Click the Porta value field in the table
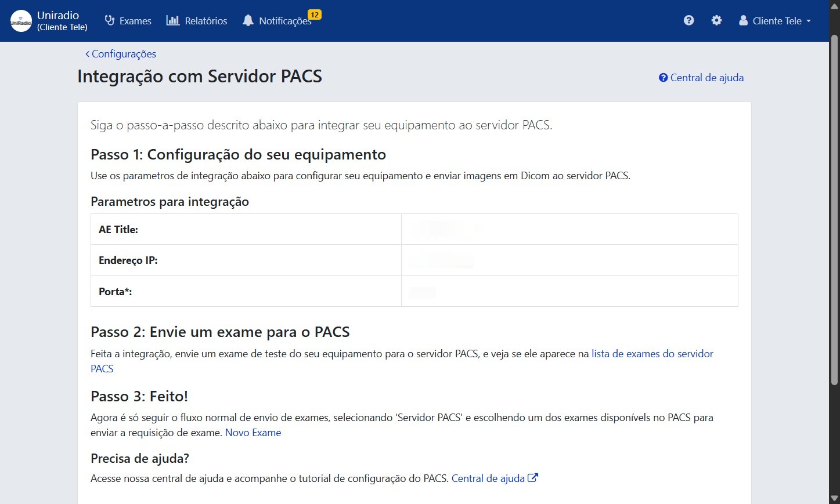The width and height of the screenshot is (840, 504). [421, 291]
